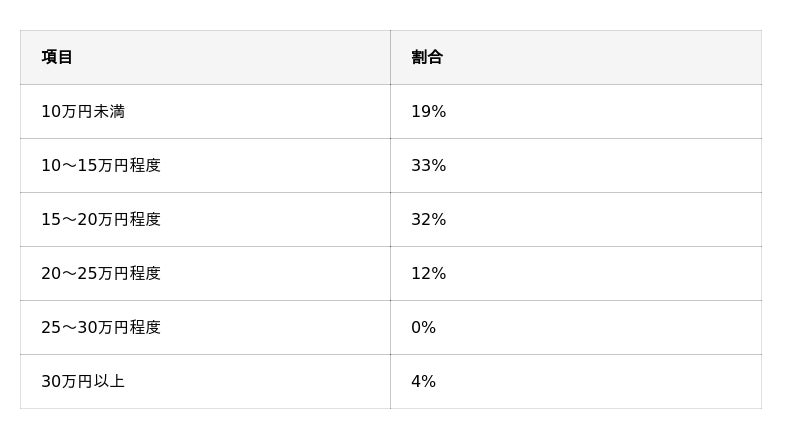This screenshot has width=800, height=439.
Task: Select the 30万円以上 cell
Action: pyautogui.click(x=205, y=381)
